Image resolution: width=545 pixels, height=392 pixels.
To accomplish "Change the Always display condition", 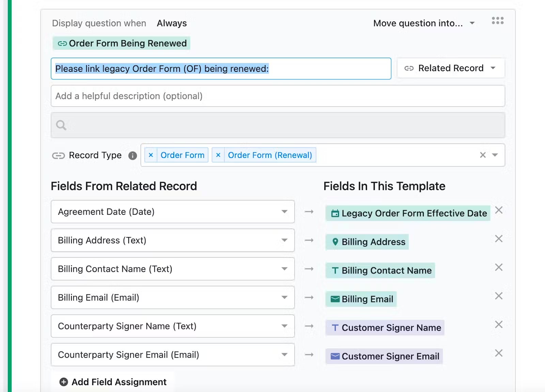I will pos(171,23).
